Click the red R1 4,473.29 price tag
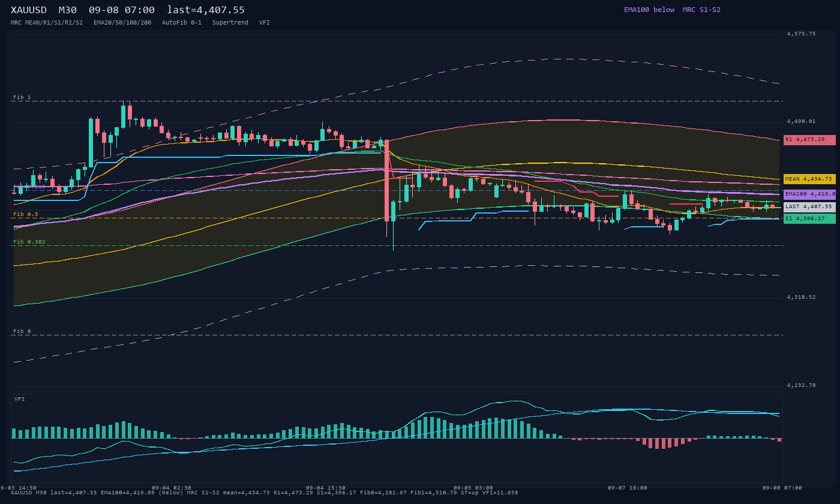Viewport: 840px width, 504px height. click(x=809, y=140)
